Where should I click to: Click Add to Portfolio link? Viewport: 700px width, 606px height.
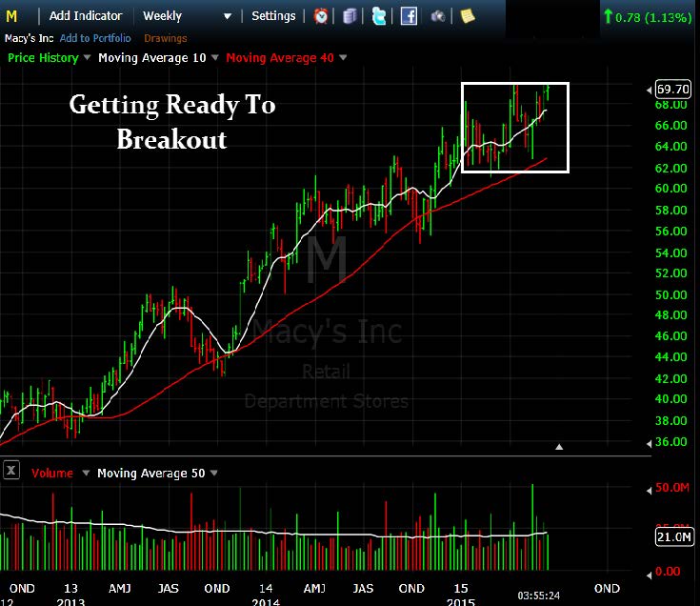pyautogui.click(x=95, y=38)
